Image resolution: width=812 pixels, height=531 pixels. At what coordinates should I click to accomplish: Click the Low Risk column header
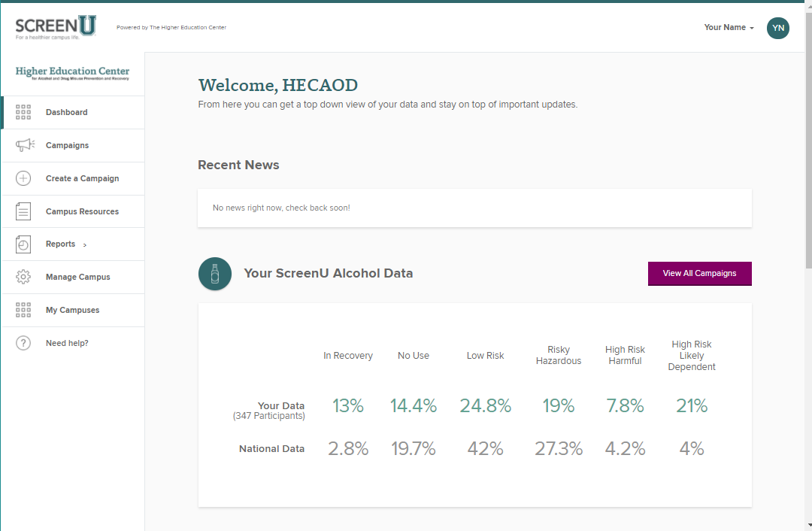click(485, 356)
